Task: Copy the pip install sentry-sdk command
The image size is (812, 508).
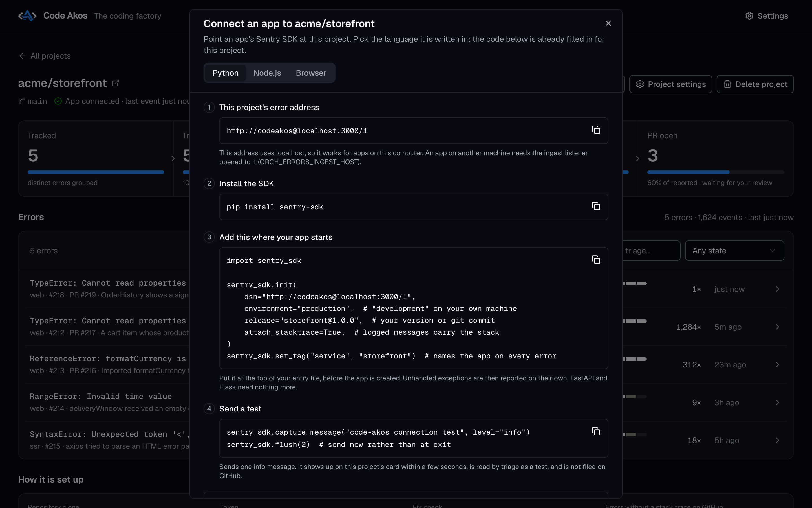Action: (x=595, y=206)
